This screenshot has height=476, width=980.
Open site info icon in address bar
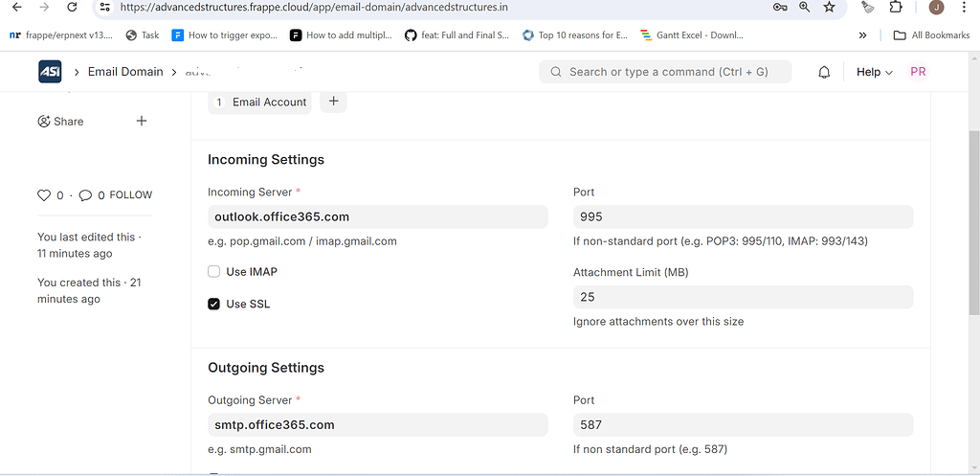(105, 7)
